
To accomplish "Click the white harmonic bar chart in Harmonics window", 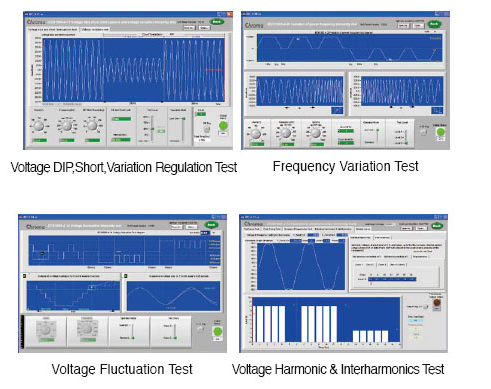I will pyautogui.click(x=326, y=320).
